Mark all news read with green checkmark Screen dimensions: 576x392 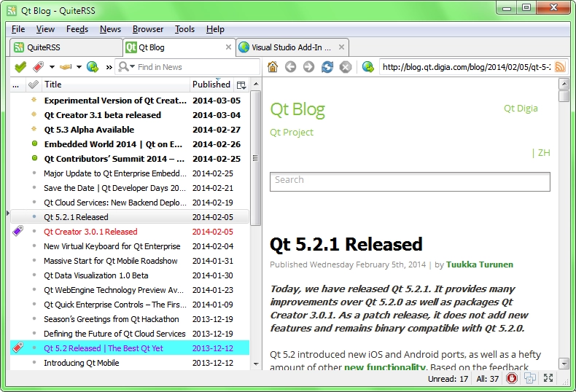20,67
